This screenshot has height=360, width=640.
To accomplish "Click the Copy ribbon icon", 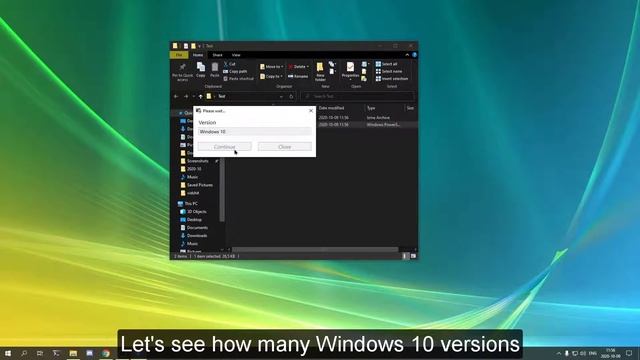I will click(200, 69).
